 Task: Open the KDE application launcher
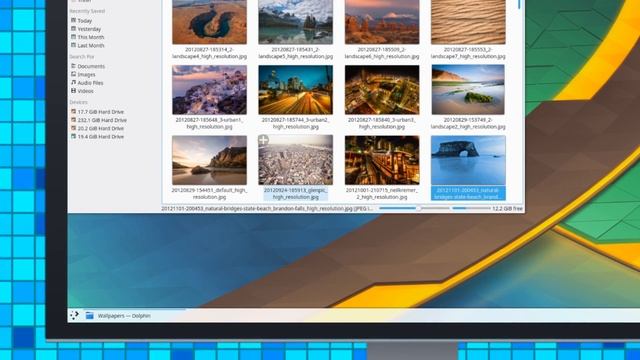point(74,315)
